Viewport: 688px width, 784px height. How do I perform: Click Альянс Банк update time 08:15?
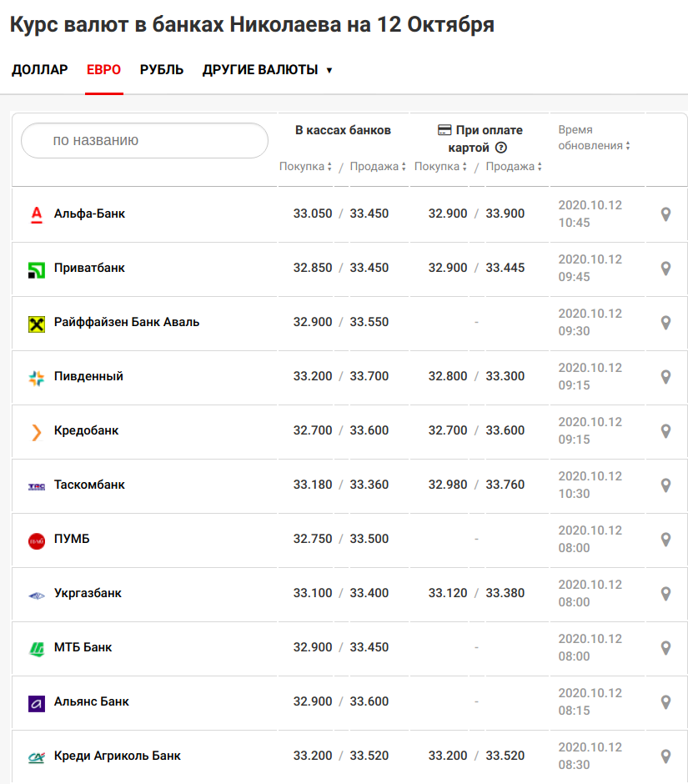[x=574, y=711]
